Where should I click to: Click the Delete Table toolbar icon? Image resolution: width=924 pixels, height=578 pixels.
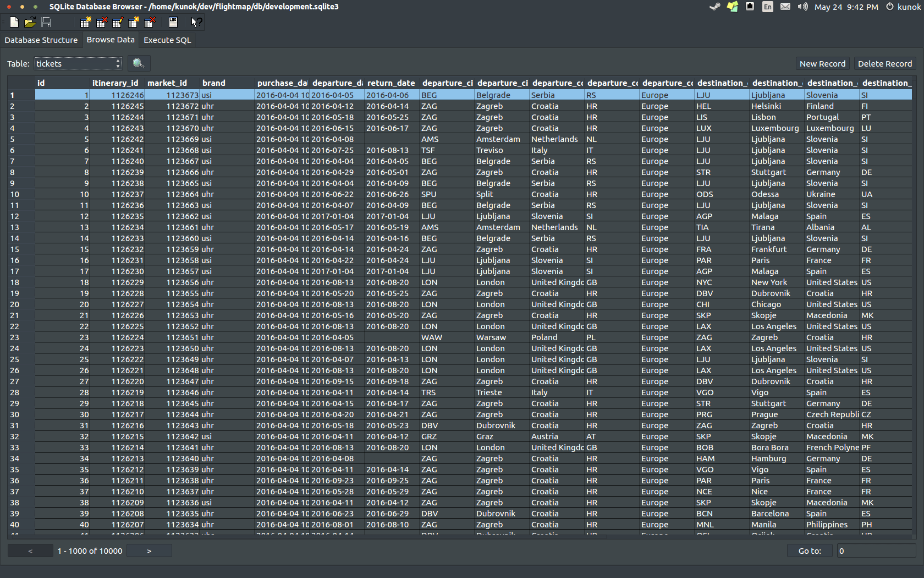coord(101,22)
